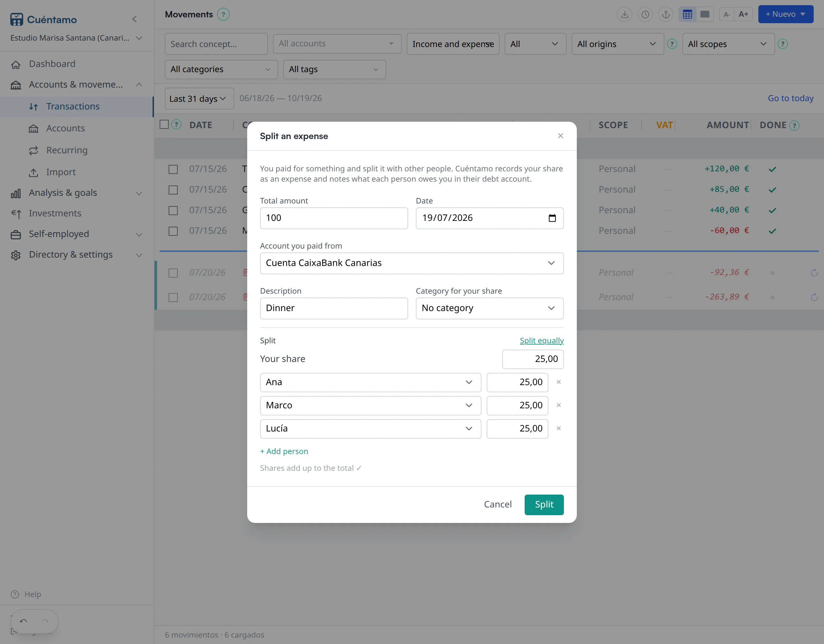Open Account you paid from dropdown
Viewport: 824px width, 644px height.
pyautogui.click(x=412, y=263)
